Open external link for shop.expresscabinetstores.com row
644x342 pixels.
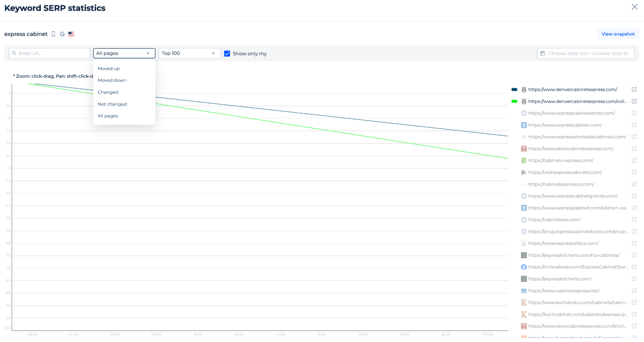click(x=634, y=231)
